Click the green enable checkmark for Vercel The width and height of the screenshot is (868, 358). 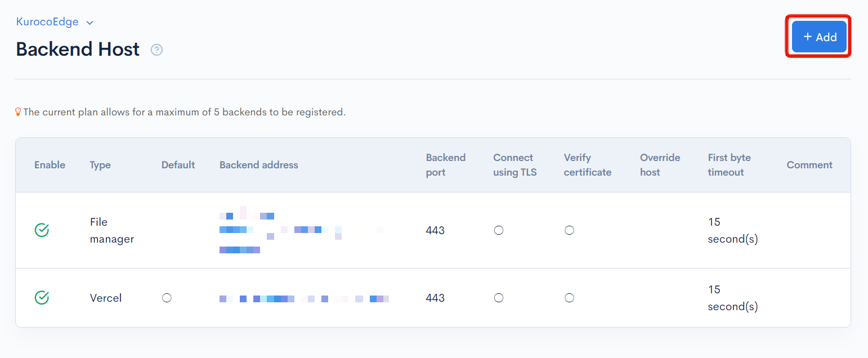point(42,297)
